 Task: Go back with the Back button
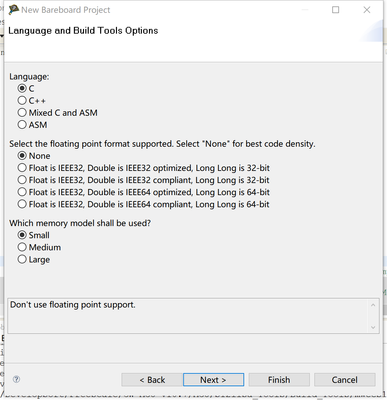pyautogui.click(x=152, y=380)
